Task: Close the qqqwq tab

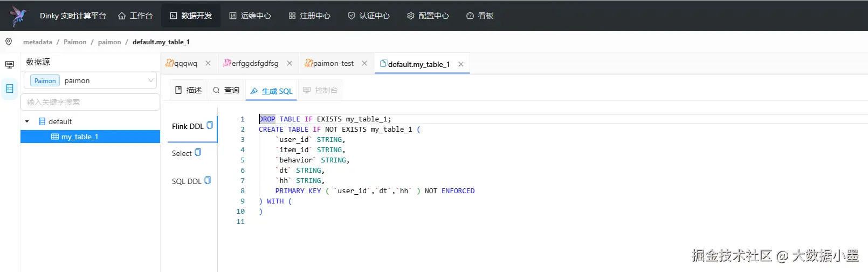Action: pyautogui.click(x=208, y=63)
